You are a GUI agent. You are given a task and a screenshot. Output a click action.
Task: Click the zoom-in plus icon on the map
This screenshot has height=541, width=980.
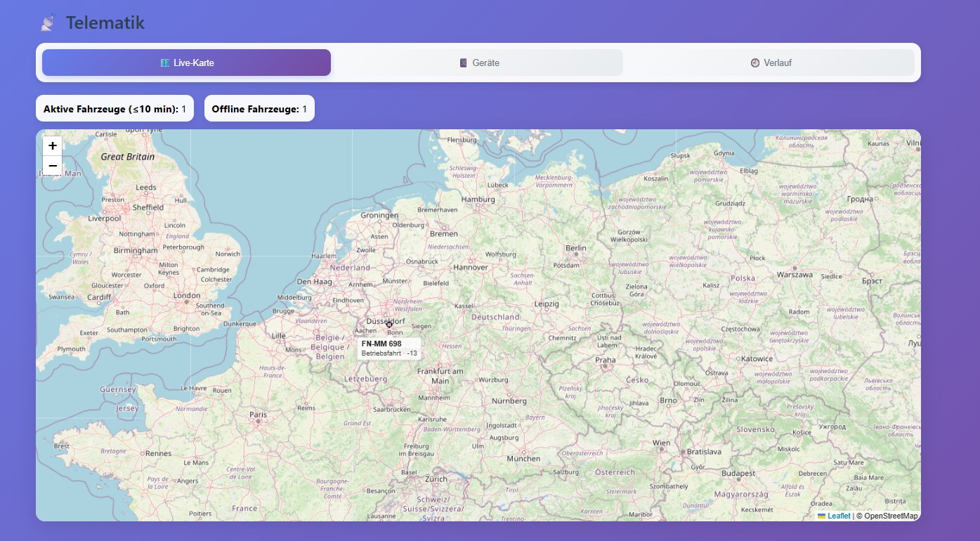52,145
